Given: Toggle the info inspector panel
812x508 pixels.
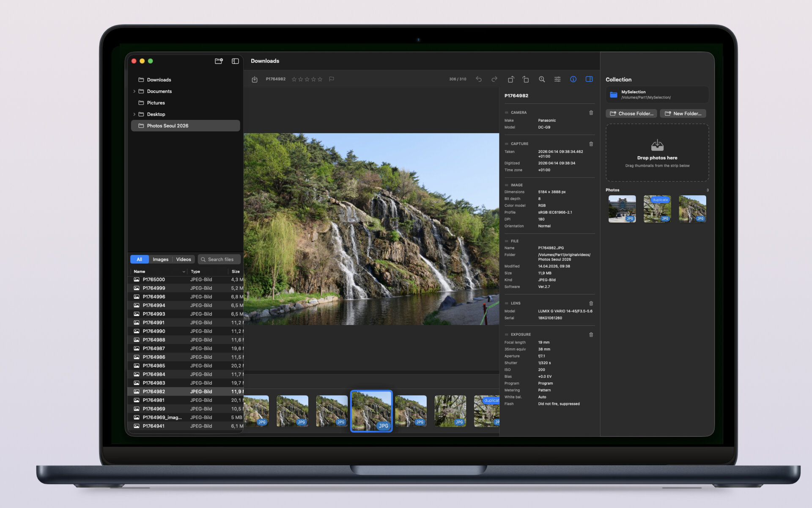Looking at the screenshot, I should point(573,79).
